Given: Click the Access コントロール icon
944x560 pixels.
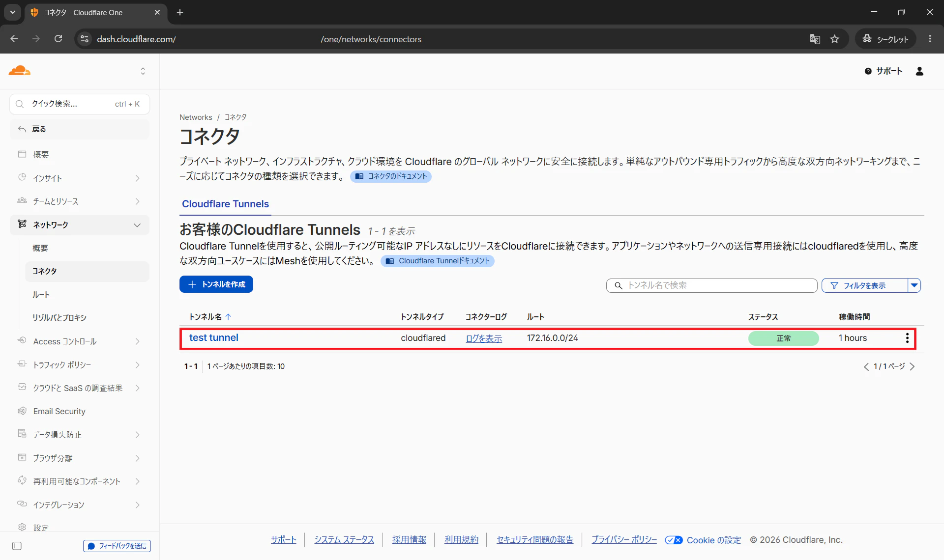Looking at the screenshot, I should coord(22,340).
